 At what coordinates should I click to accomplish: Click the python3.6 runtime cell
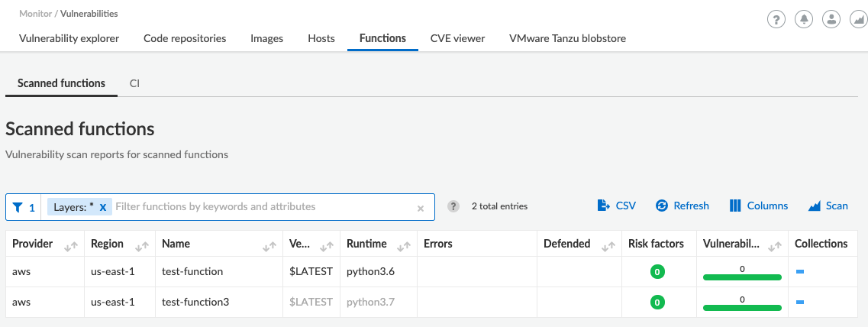pyautogui.click(x=370, y=271)
